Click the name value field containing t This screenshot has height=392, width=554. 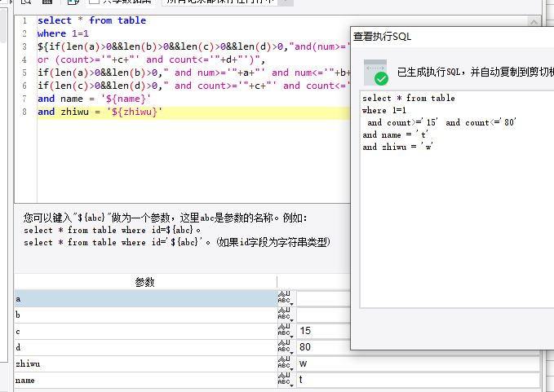click(419, 380)
